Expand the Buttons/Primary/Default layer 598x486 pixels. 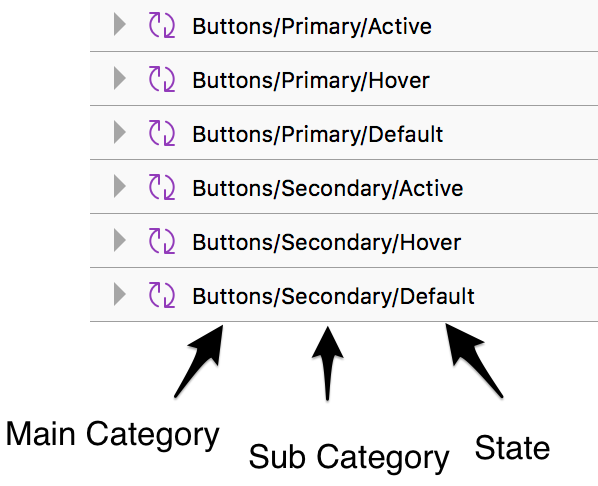120,133
